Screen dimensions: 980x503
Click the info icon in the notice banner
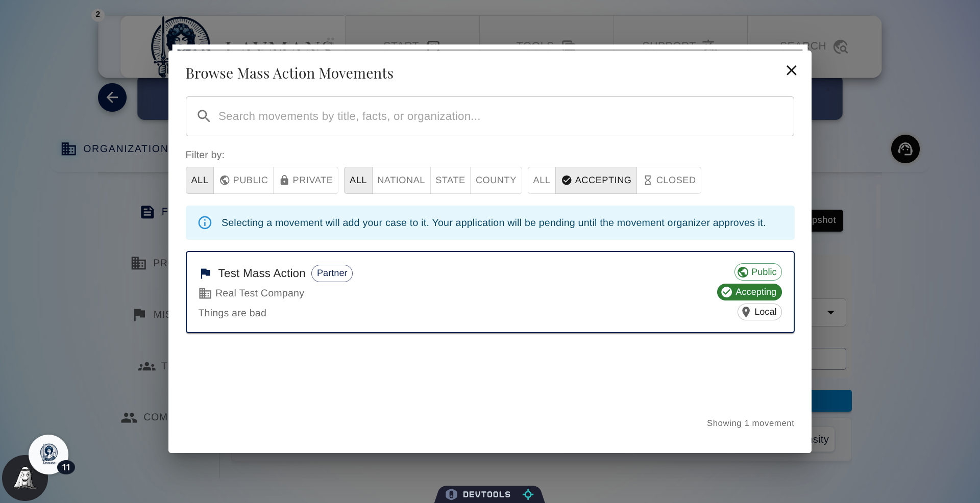point(205,223)
